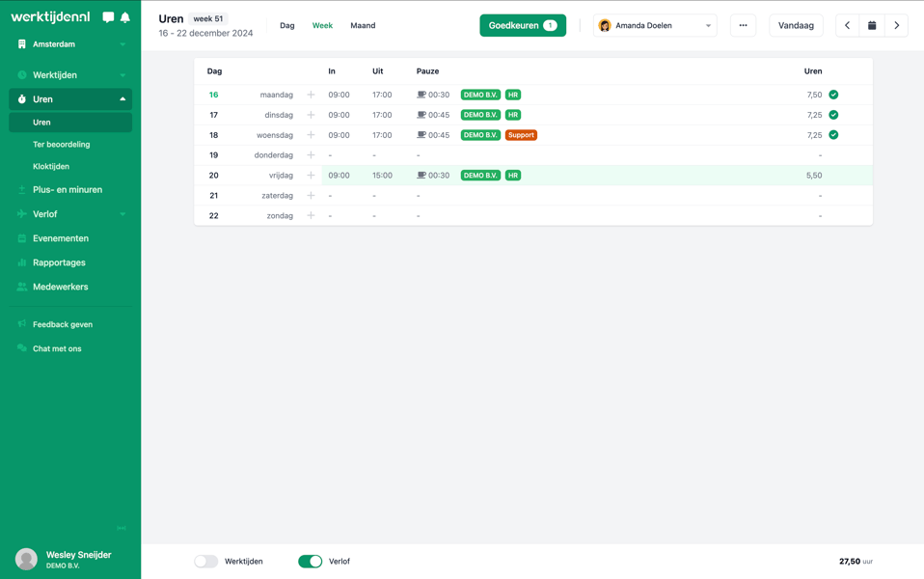The height and width of the screenshot is (579, 924).
Task: Open the chat messages icon in header
Action: point(108,17)
